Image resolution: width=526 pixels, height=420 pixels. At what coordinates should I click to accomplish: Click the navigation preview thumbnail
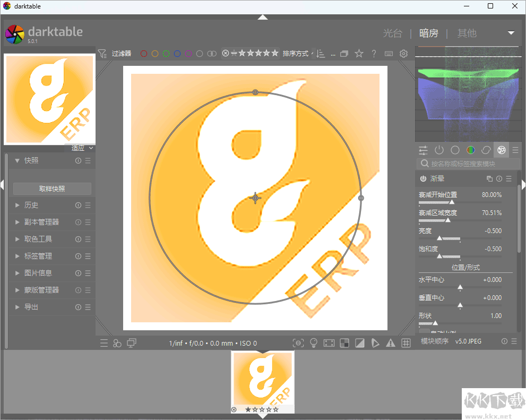(x=50, y=99)
